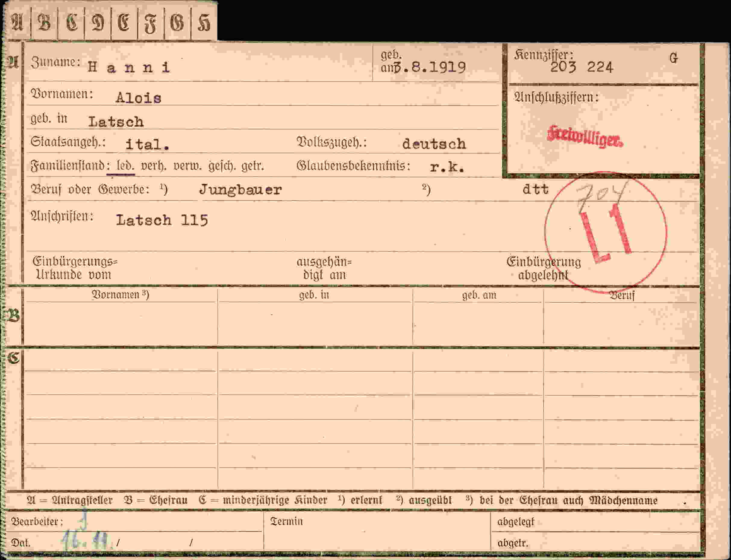This screenshot has height=560, width=731.
Task: Click the 'verw.' marital status option
Action: pyautogui.click(x=187, y=166)
